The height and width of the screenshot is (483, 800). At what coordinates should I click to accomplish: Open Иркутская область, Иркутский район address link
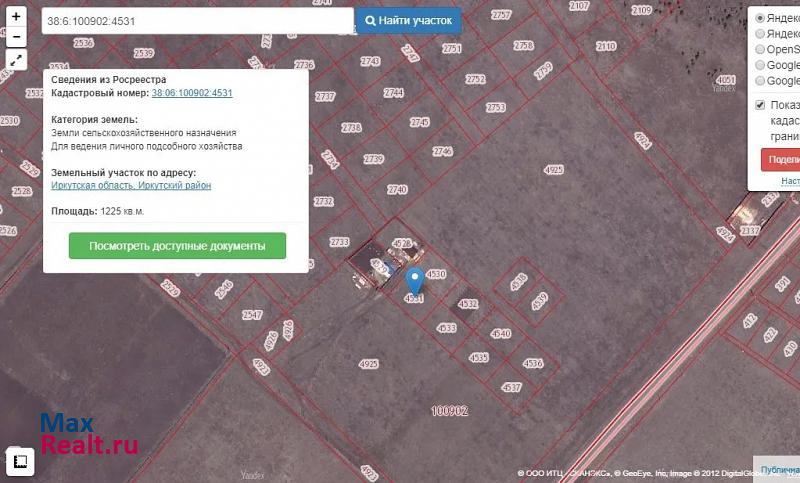click(131, 185)
